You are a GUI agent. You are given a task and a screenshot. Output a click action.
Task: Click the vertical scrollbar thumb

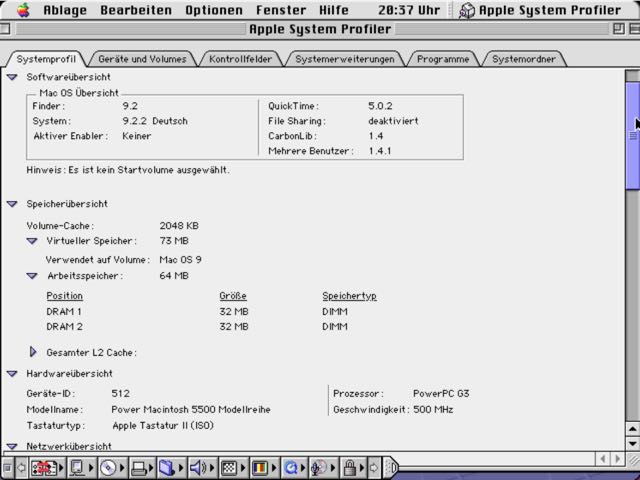[632, 136]
